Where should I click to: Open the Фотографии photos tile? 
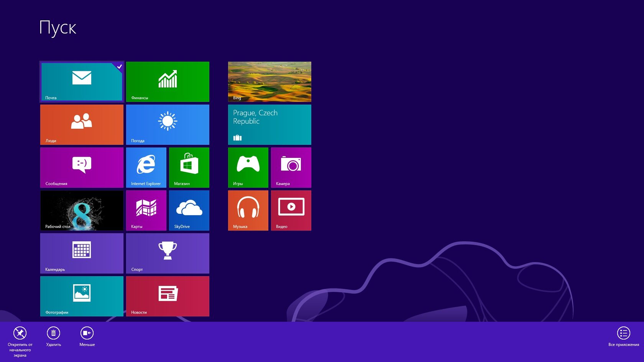[x=82, y=296]
